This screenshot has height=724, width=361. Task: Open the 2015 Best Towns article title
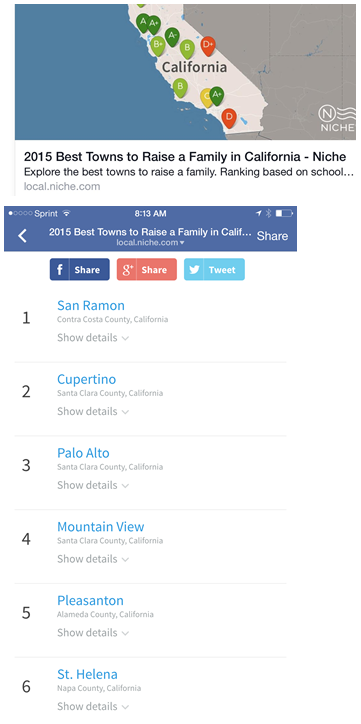click(x=185, y=156)
